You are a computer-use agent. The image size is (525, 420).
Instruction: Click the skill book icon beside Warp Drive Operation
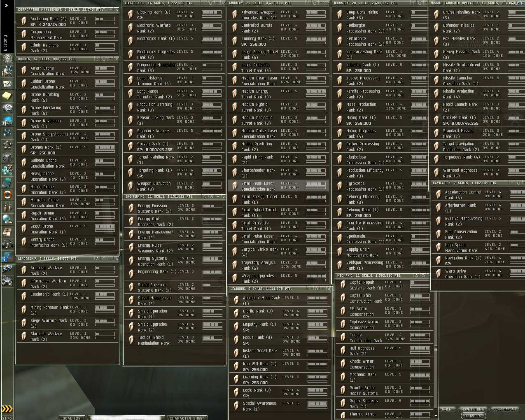439,274
